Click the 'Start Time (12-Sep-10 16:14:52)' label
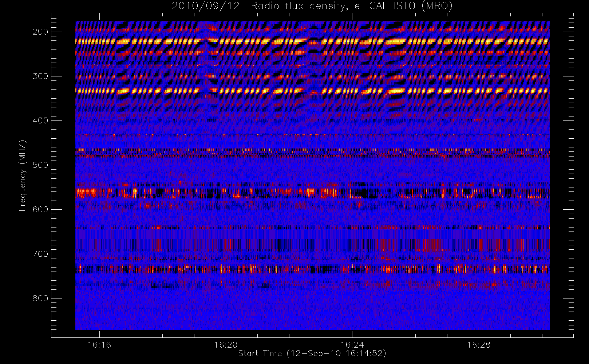This screenshot has height=364, width=589. tap(312, 353)
